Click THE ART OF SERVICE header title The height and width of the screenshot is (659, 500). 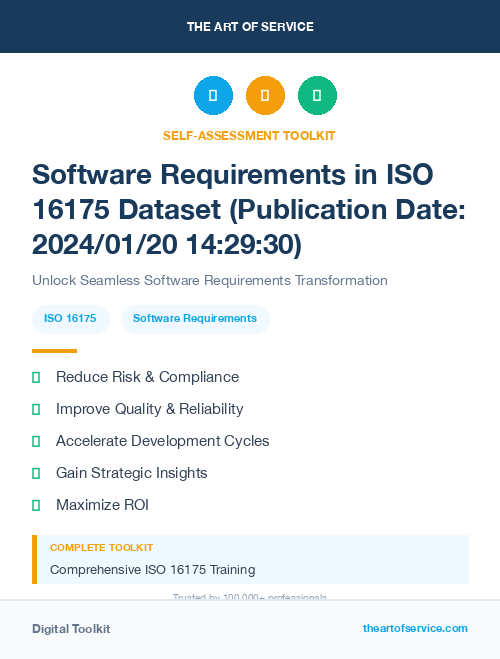click(x=250, y=26)
